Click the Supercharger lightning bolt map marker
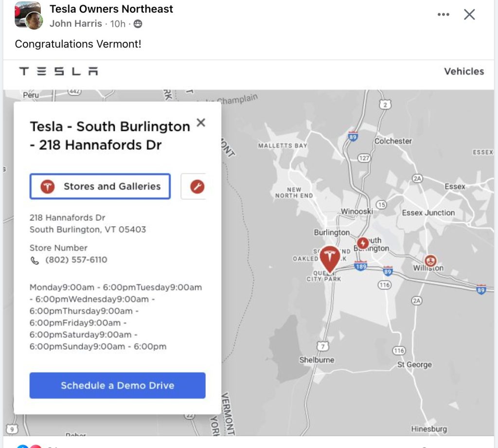The height and width of the screenshot is (448, 498). 363,243
